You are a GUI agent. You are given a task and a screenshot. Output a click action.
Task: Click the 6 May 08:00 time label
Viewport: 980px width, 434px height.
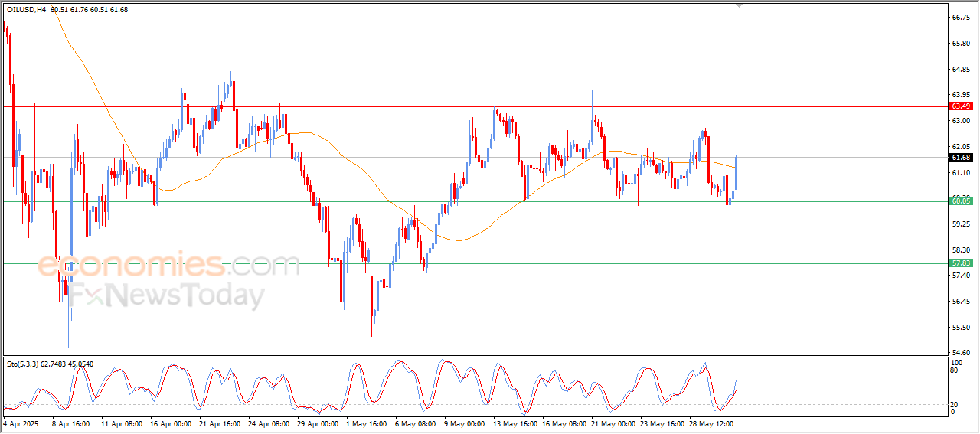tap(416, 423)
